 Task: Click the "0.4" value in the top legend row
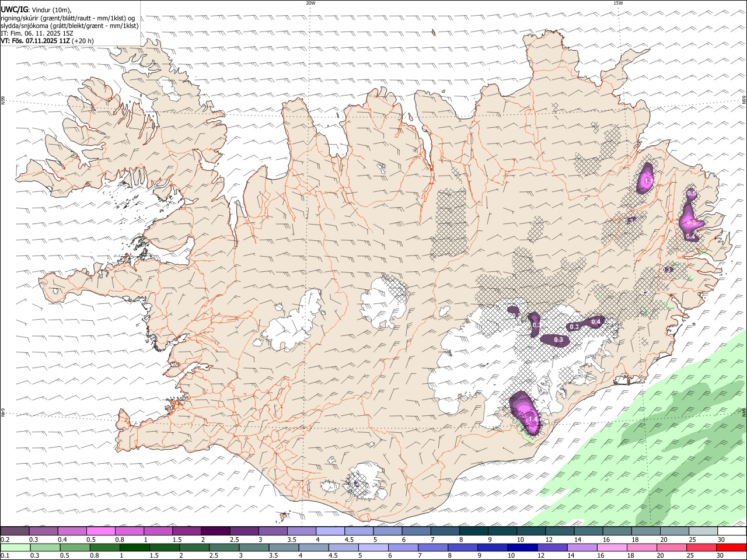click(62, 540)
